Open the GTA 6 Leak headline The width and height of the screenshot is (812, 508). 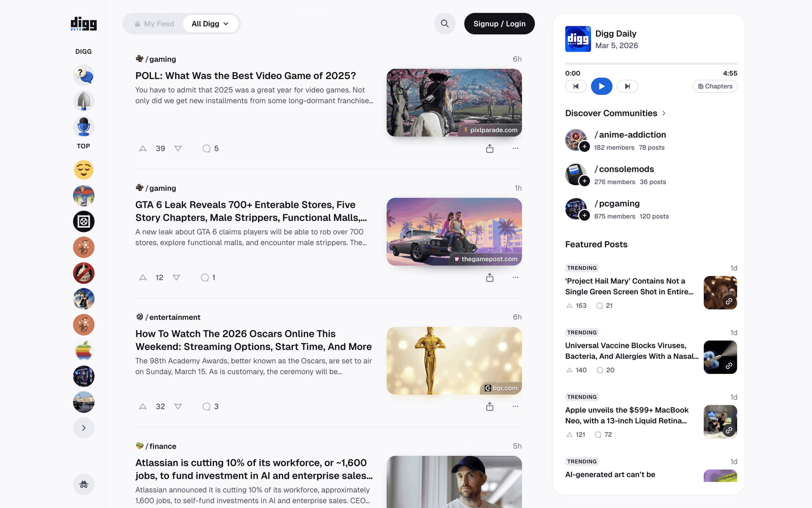pos(251,211)
